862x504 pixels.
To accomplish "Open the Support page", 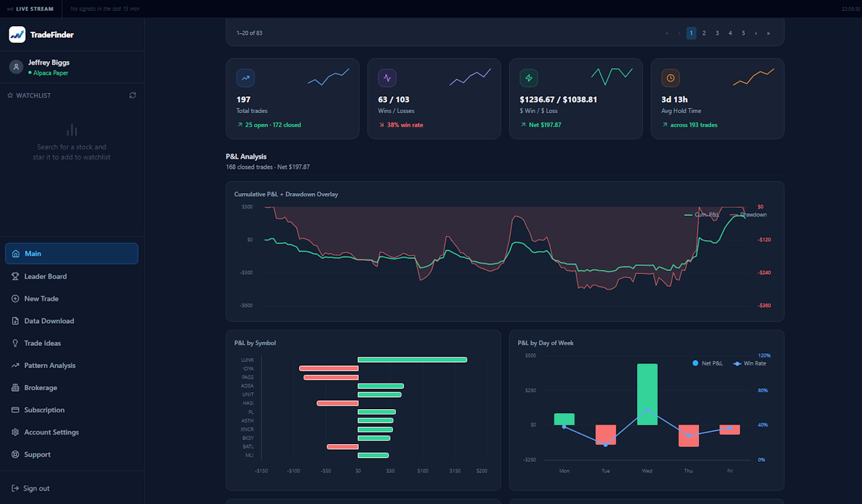I will tap(72, 454).
